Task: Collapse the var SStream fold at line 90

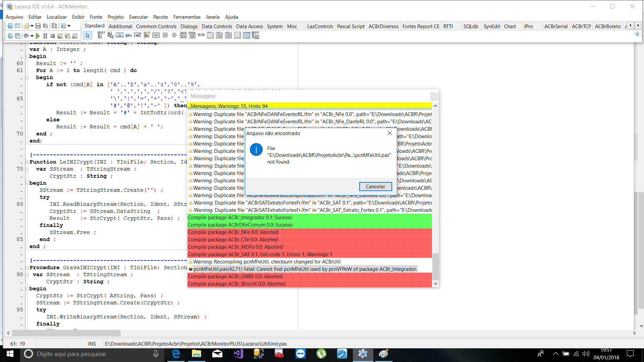Action: tap(27, 275)
